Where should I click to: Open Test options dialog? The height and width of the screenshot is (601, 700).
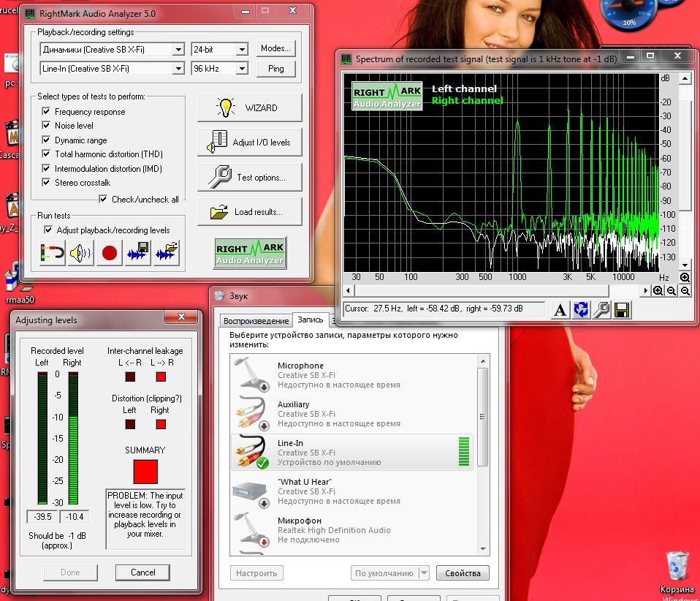click(x=250, y=178)
